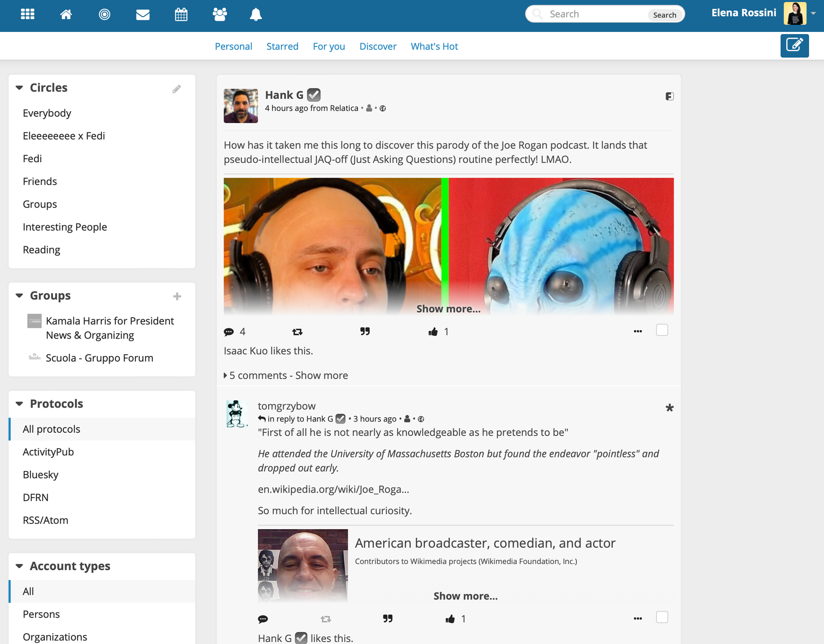Collapse the Circles panel

20,88
